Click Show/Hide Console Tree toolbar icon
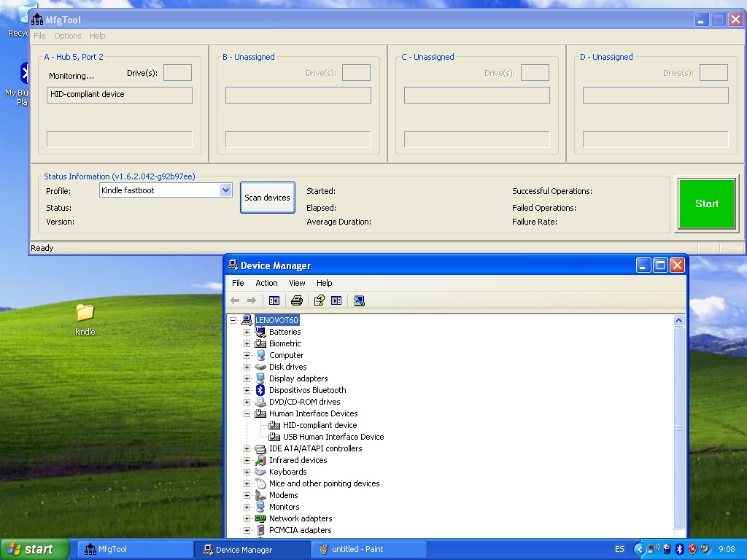The height and width of the screenshot is (560, 747). tap(274, 300)
